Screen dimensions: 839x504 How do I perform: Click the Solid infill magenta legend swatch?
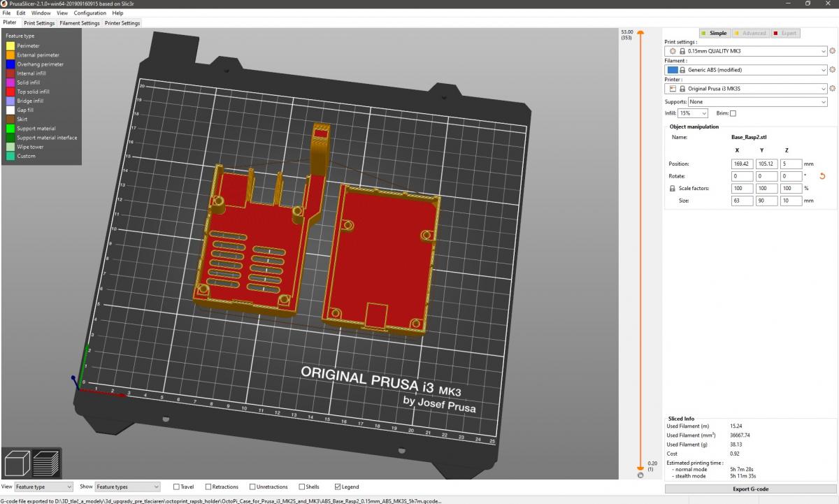(10, 82)
